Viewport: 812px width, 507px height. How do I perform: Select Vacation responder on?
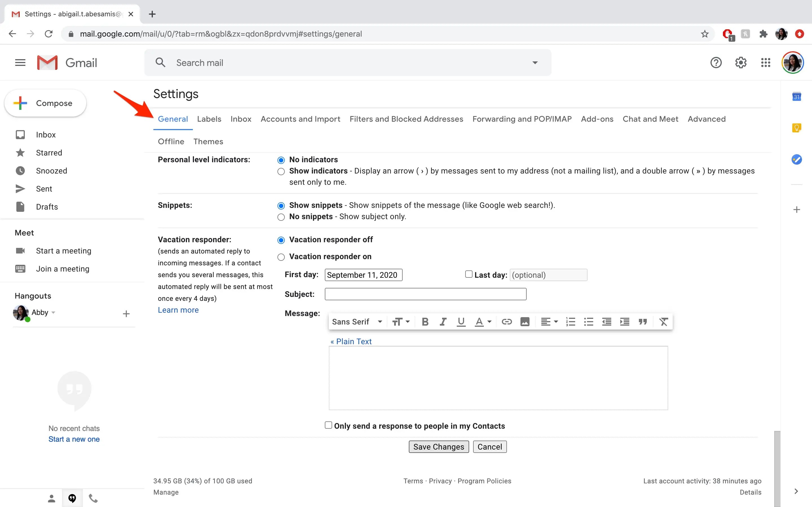pos(281,257)
